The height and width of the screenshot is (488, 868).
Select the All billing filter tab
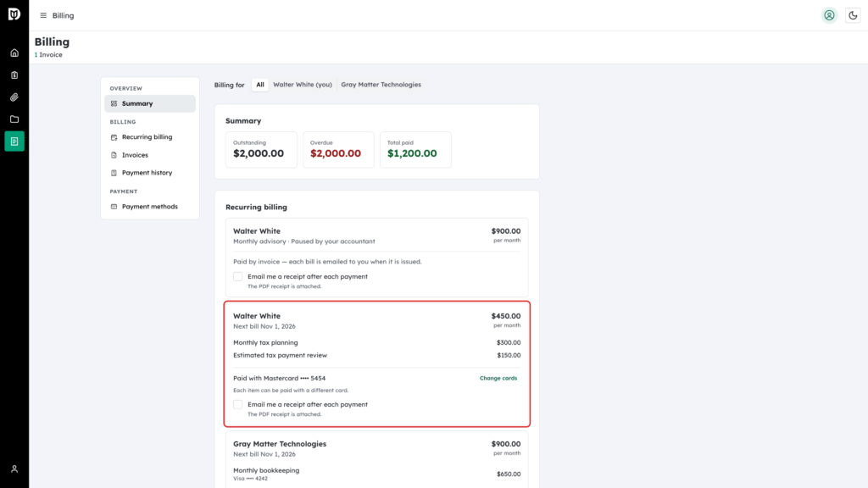coord(260,85)
